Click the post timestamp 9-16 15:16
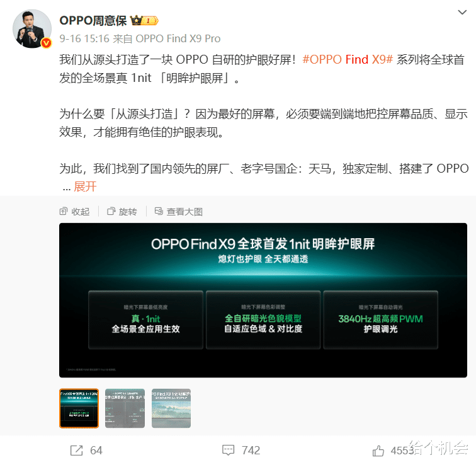Screen dimensions: 476x465 [x=84, y=38]
